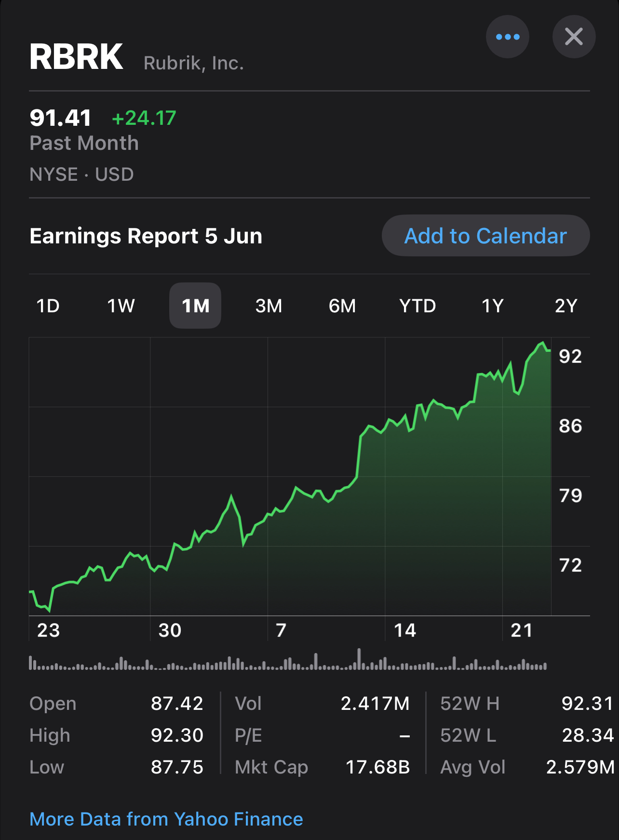Screen dimensions: 619x840
Task: Tap the Mkt Cap stat label
Action: click(x=271, y=767)
